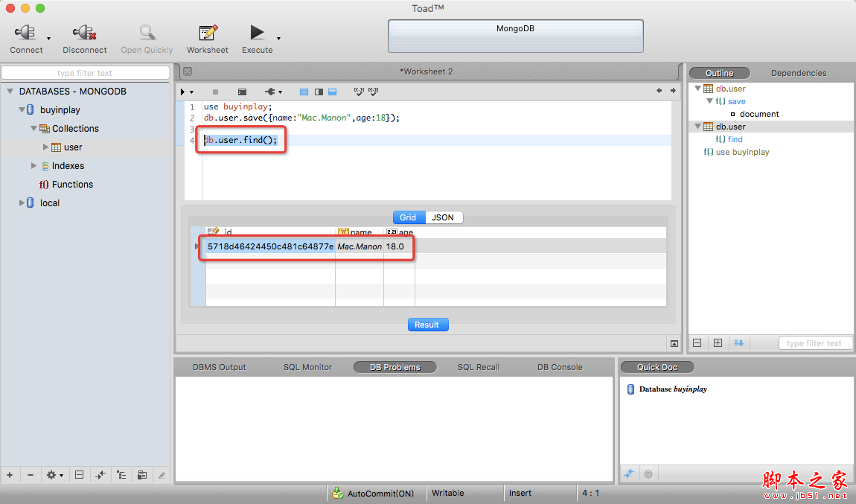This screenshot has height=504, width=856.
Task: Click the Result button
Action: point(427,325)
